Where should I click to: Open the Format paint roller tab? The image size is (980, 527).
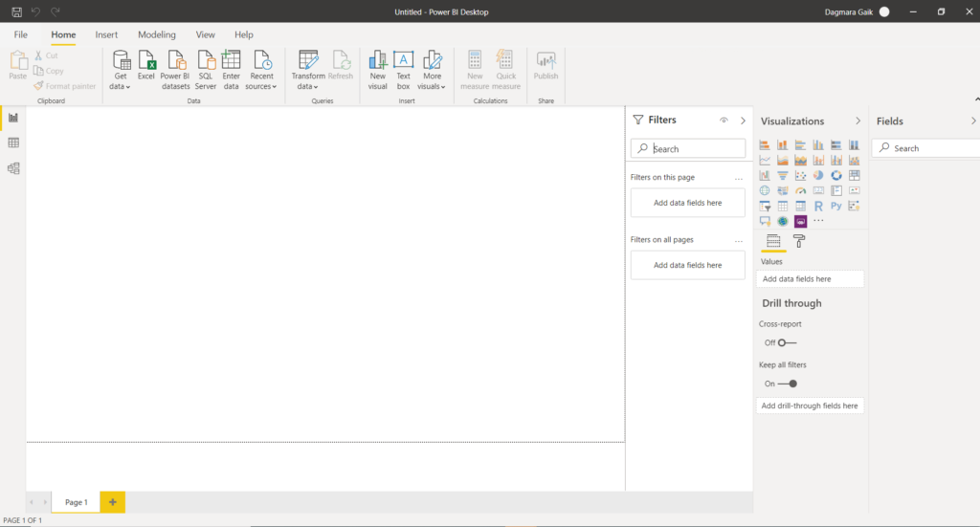click(799, 241)
